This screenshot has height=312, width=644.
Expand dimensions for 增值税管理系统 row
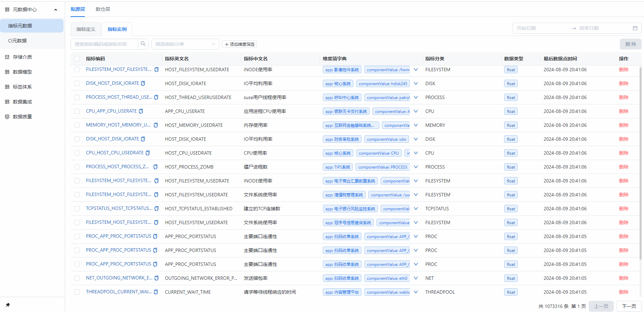[416, 195]
